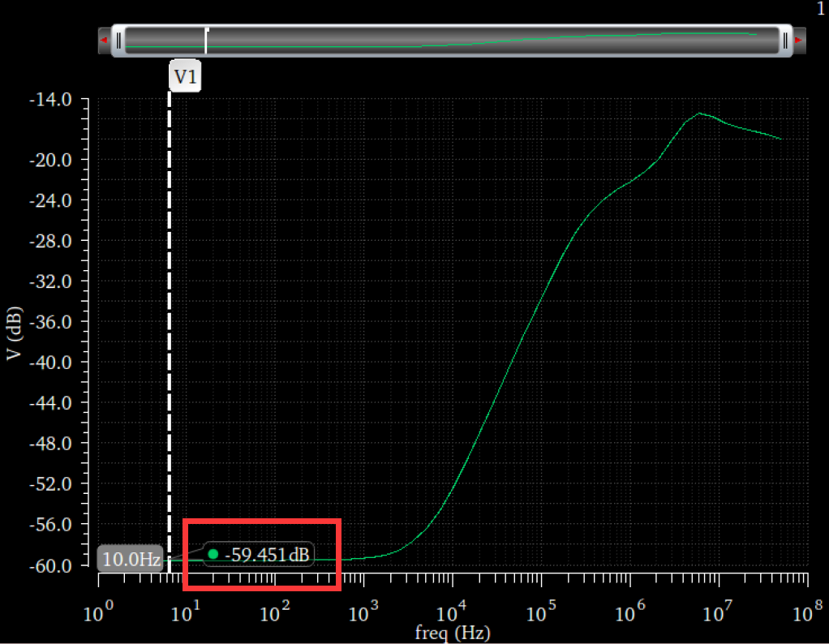The width and height of the screenshot is (829, 644).
Task: Select the V1 marker label
Action: pos(185,77)
